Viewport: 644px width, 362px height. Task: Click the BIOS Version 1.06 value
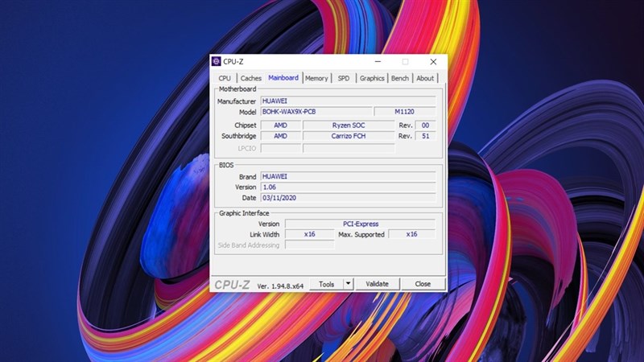[x=349, y=187]
